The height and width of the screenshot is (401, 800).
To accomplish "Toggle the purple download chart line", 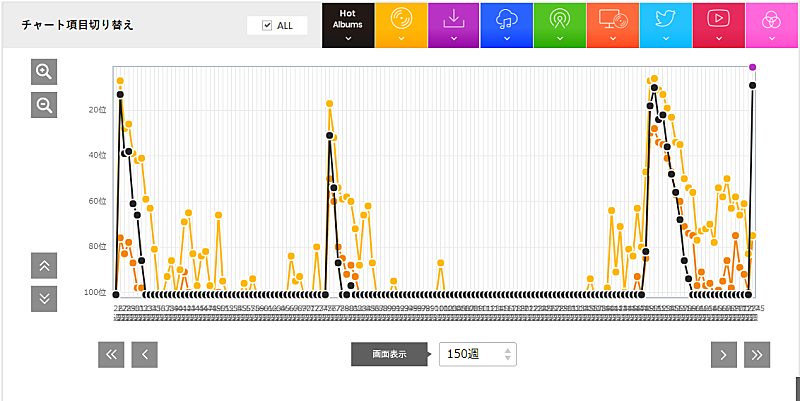I will (454, 24).
